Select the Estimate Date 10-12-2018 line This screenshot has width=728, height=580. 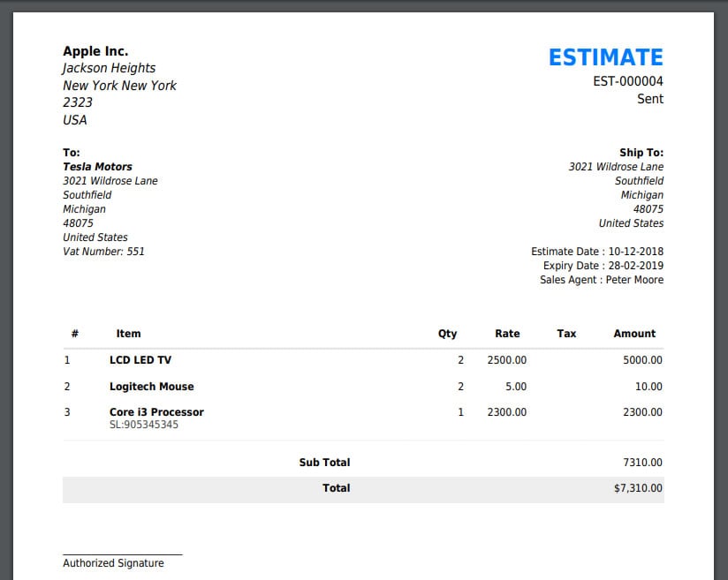click(597, 252)
